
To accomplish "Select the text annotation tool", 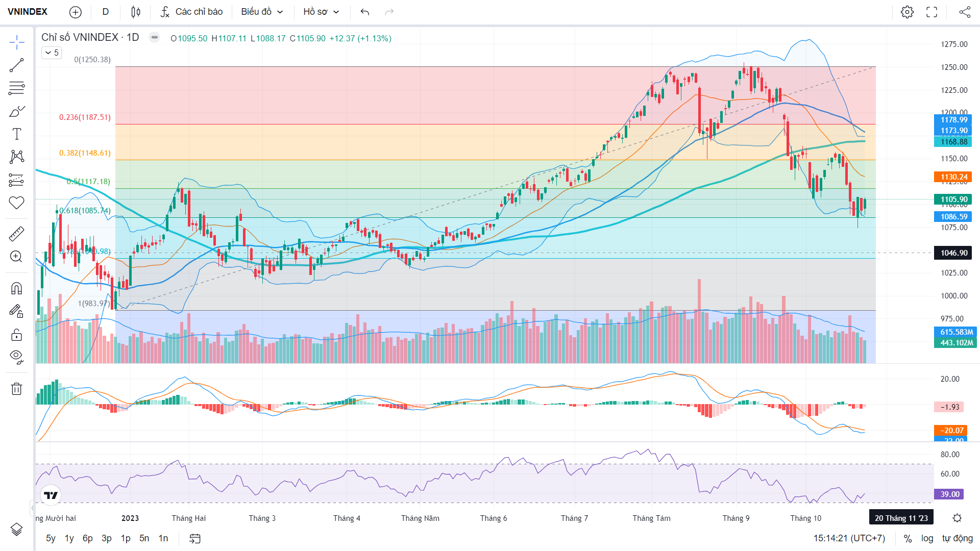I will (17, 134).
